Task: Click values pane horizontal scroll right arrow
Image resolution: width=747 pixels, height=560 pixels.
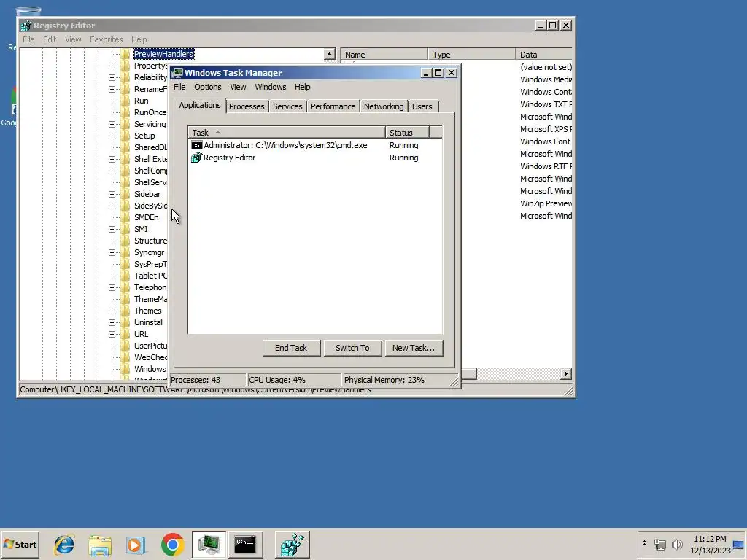Action: pyautogui.click(x=565, y=374)
